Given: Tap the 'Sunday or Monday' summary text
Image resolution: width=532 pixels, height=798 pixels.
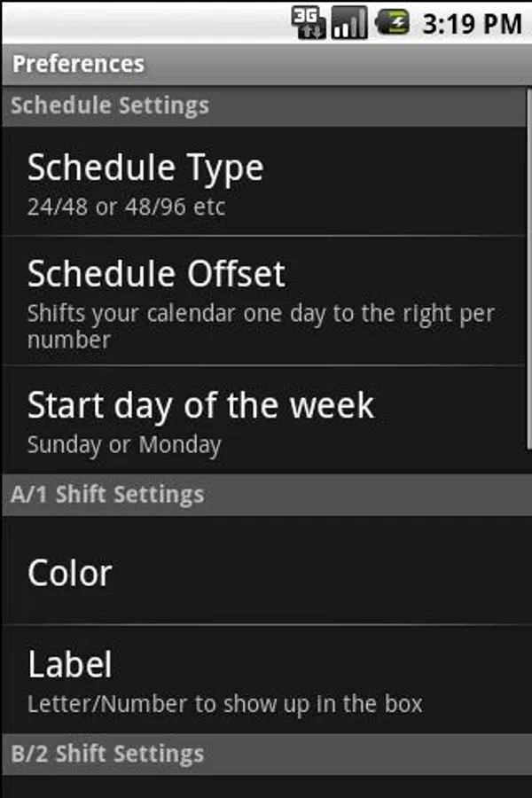Looking at the screenshot, I should click(x=123, y=444).
